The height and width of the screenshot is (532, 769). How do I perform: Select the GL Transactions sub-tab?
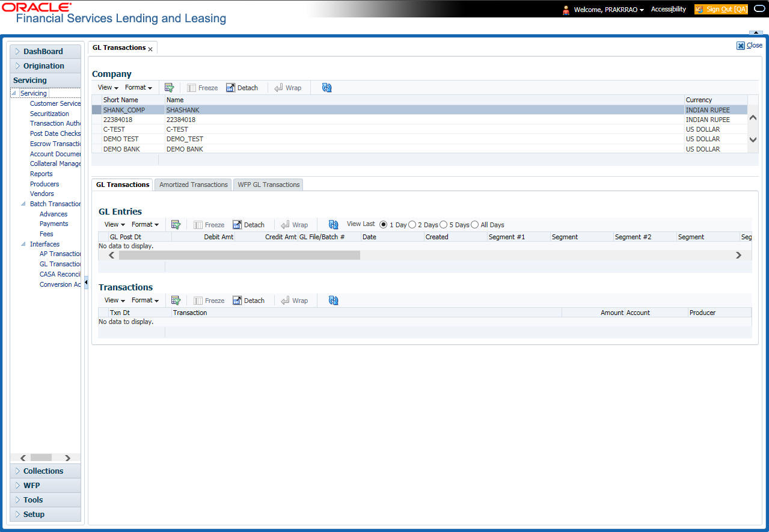[123, 185]
